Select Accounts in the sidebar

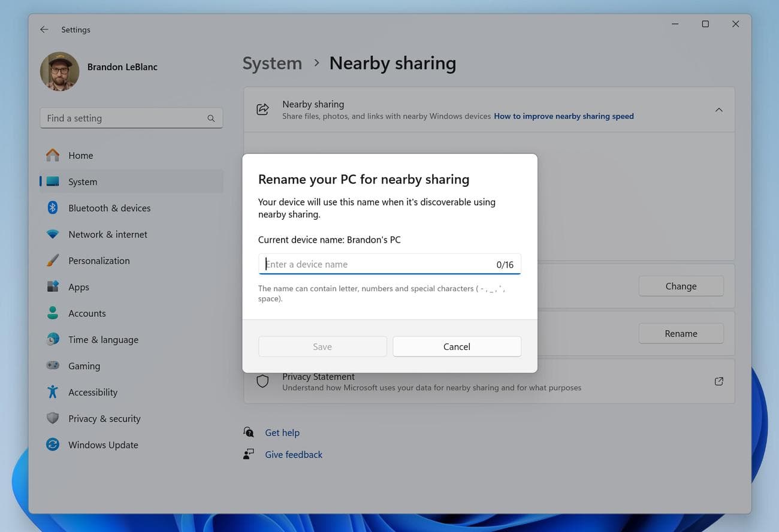pyautogui.click(x=87, y=313)
